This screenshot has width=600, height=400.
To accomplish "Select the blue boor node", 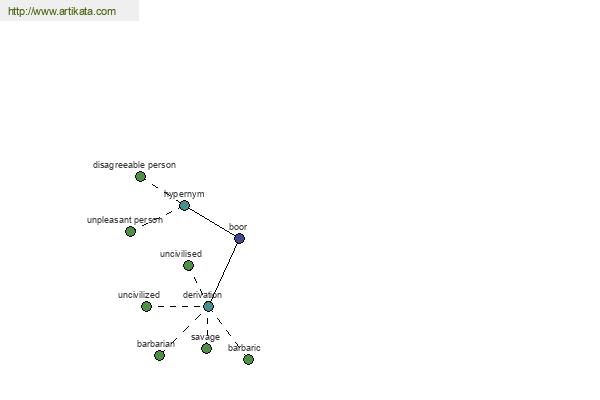I will 239,238.
